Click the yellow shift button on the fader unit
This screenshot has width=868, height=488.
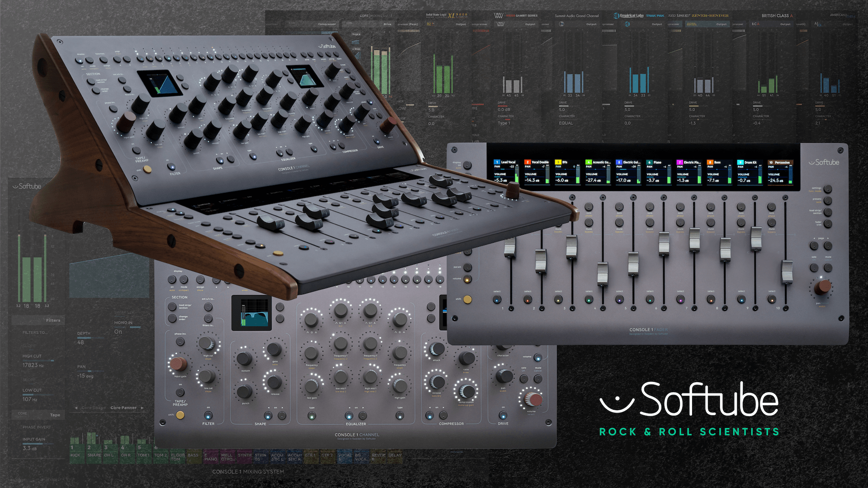tap(467, 299)
